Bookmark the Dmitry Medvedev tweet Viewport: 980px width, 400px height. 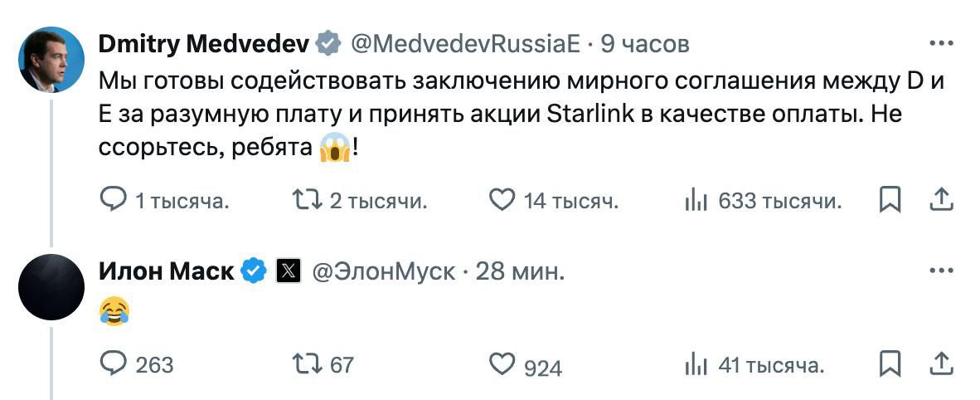tap(890, 200)
